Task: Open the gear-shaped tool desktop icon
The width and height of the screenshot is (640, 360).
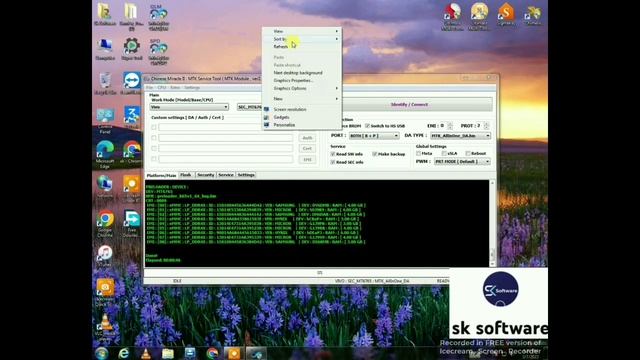Action: (131, 46)
